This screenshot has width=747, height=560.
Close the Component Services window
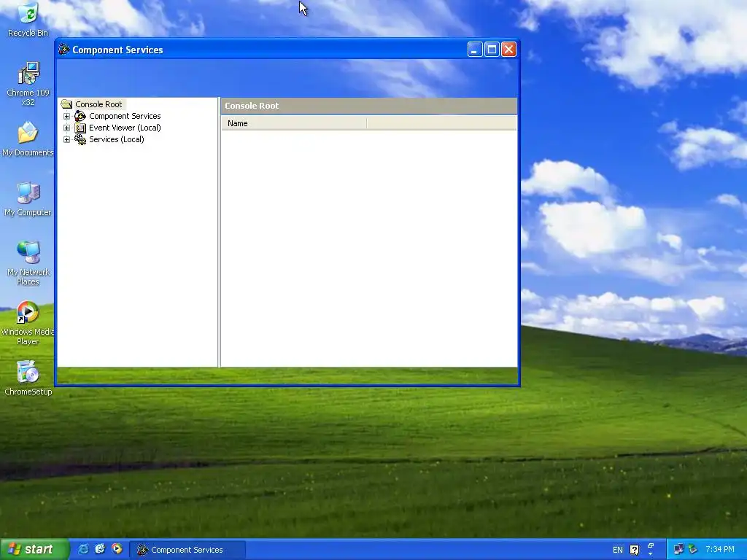pos(508,50)
